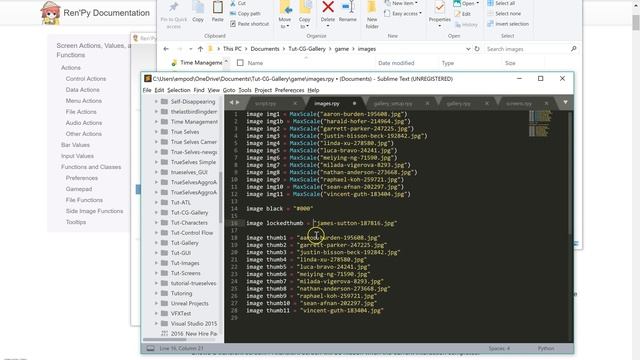Open Control Actions link in Ren'Py docs
Image resolution: width=640 pixels, height=360 pixels.
click(x=86, y=78)
